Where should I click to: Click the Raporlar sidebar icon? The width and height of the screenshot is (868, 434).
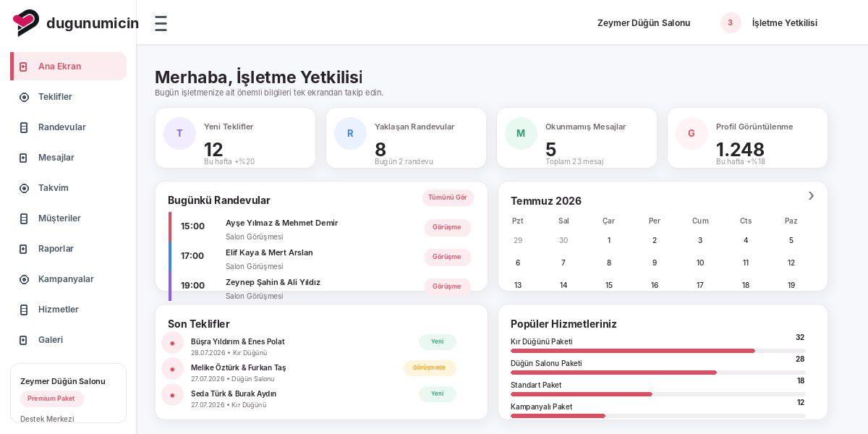pos(24,249)
